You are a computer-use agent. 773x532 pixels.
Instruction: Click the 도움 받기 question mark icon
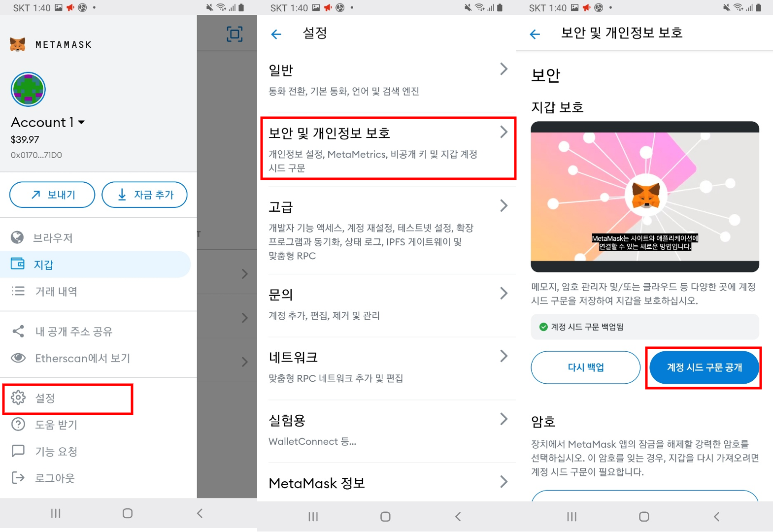18,424
